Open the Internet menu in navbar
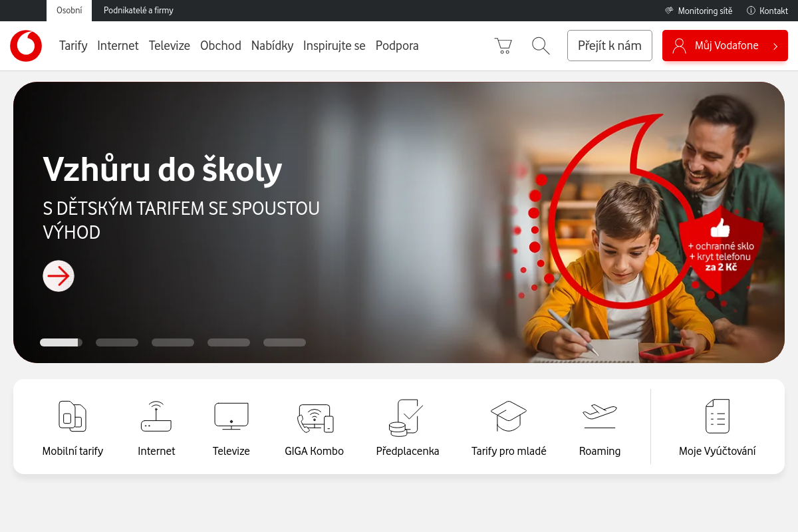 (118, 46)
